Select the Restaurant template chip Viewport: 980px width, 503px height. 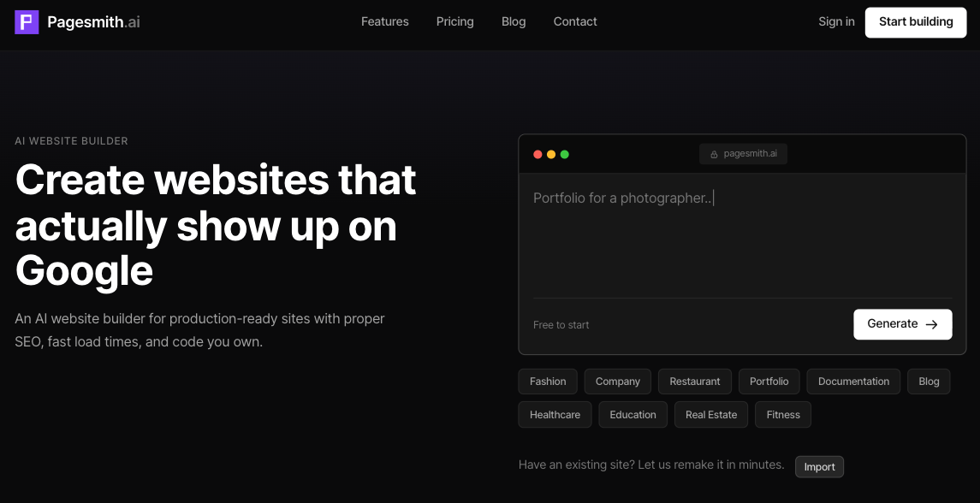tap(695, 382)
